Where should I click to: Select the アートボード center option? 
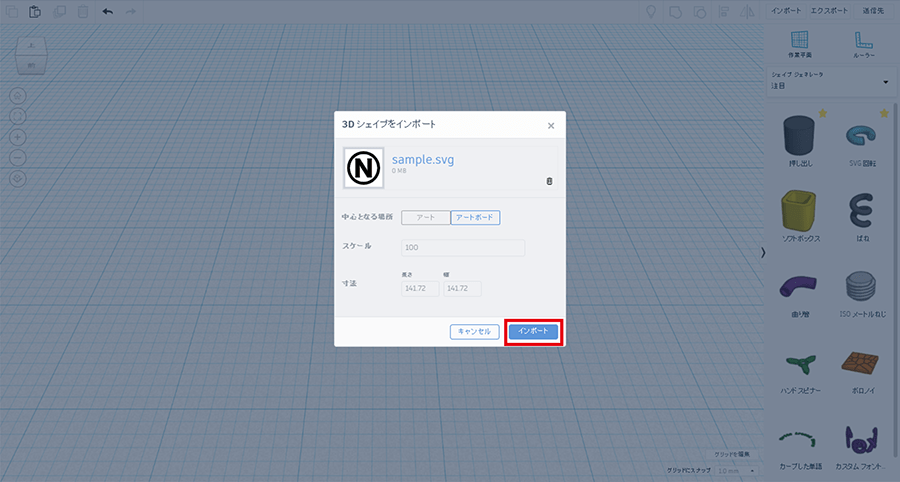(x=475, y=217)
